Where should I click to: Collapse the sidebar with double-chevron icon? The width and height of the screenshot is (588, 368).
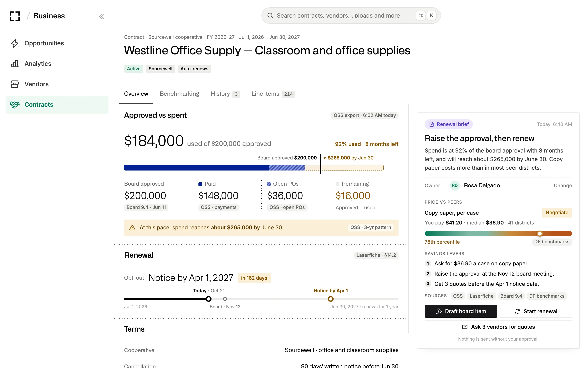pyautogui.click(x=101, y=16)
